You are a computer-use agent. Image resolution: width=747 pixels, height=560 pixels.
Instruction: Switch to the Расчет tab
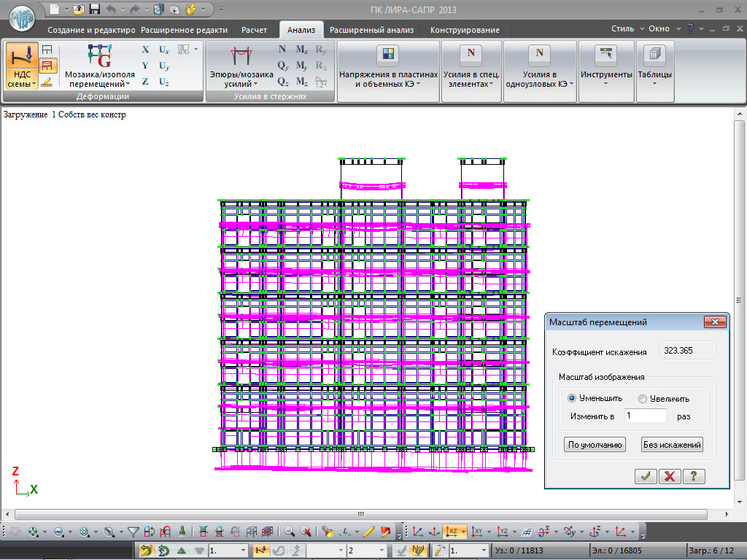pos(254,30)
